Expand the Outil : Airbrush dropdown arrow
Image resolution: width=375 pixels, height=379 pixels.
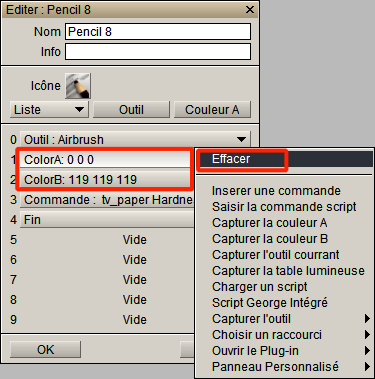[x=241, y=139]
